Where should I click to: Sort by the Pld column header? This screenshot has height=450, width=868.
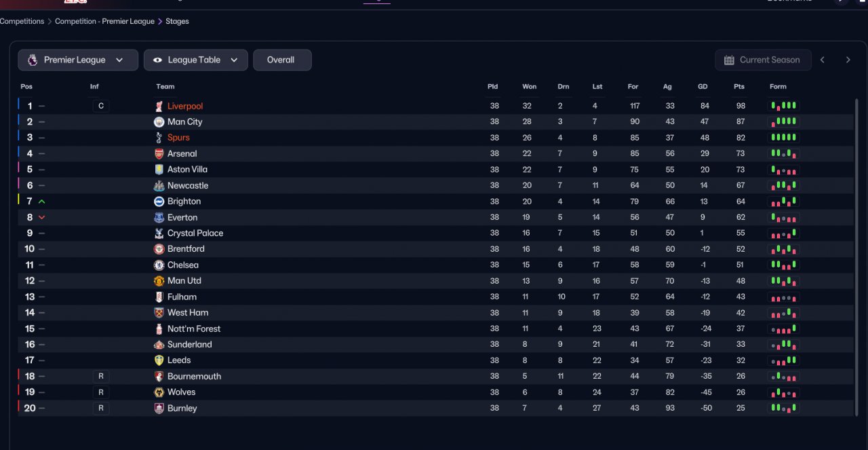492,86
